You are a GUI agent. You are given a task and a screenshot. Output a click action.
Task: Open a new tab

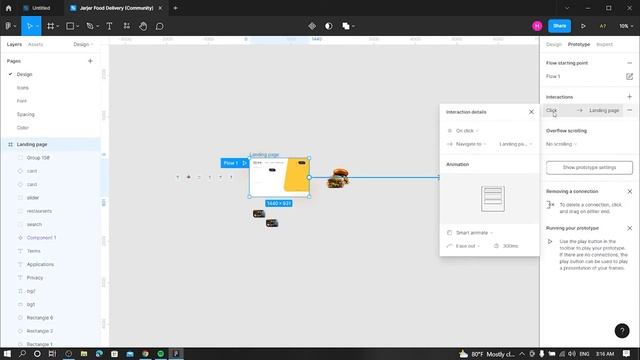[x=176, y=8]
